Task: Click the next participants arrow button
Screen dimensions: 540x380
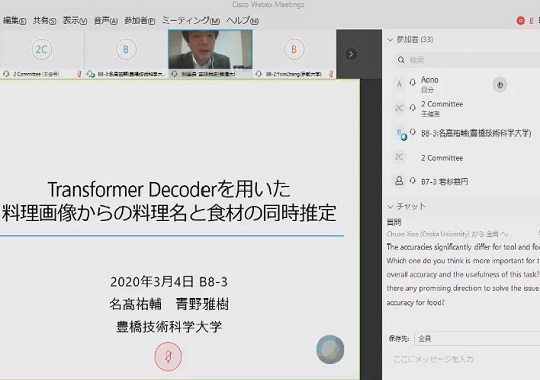Action: pyautogui.click(x=351, y=54)
